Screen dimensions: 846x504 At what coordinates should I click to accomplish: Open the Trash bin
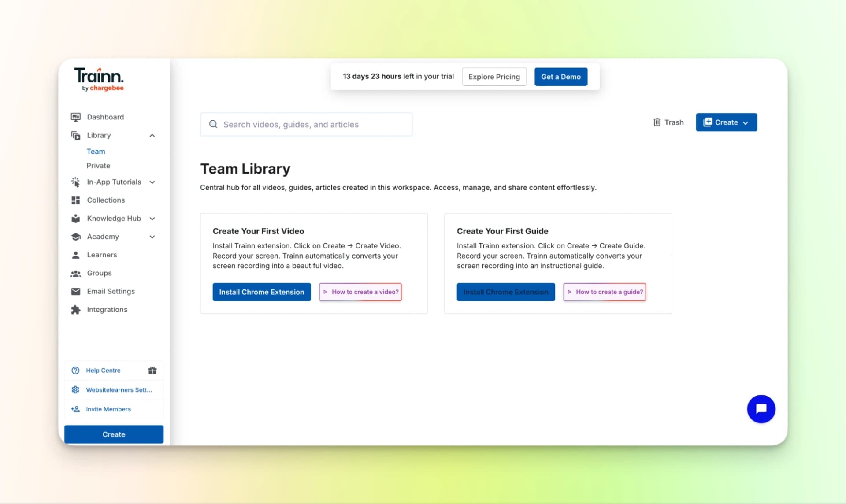[668, 122]
